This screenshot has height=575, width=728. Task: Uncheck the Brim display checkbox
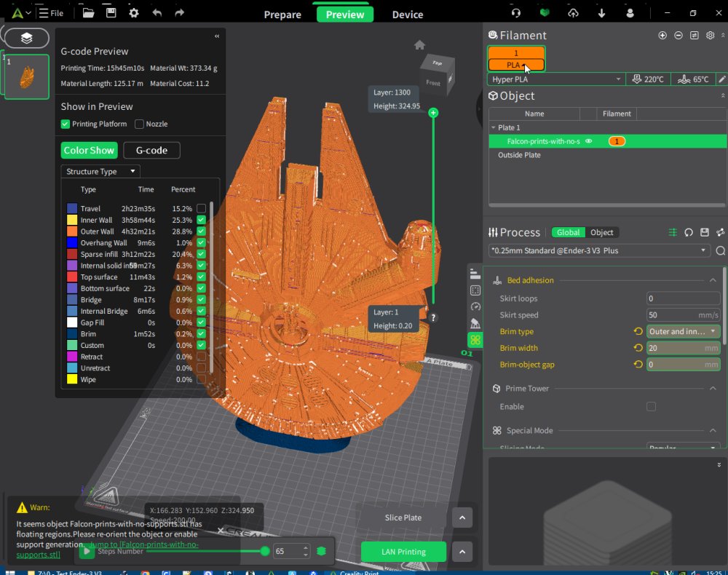pyautogui.click(x=201, y=333)
